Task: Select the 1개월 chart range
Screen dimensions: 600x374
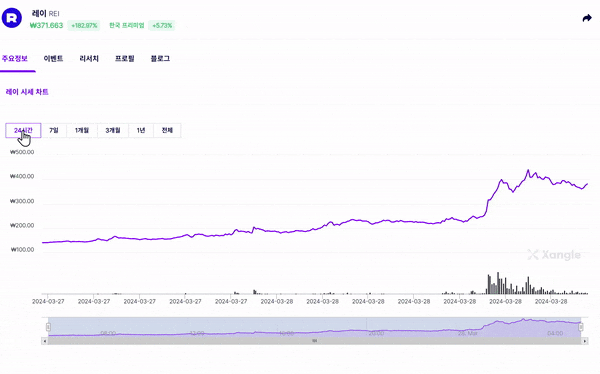Action: pos(82,131)
